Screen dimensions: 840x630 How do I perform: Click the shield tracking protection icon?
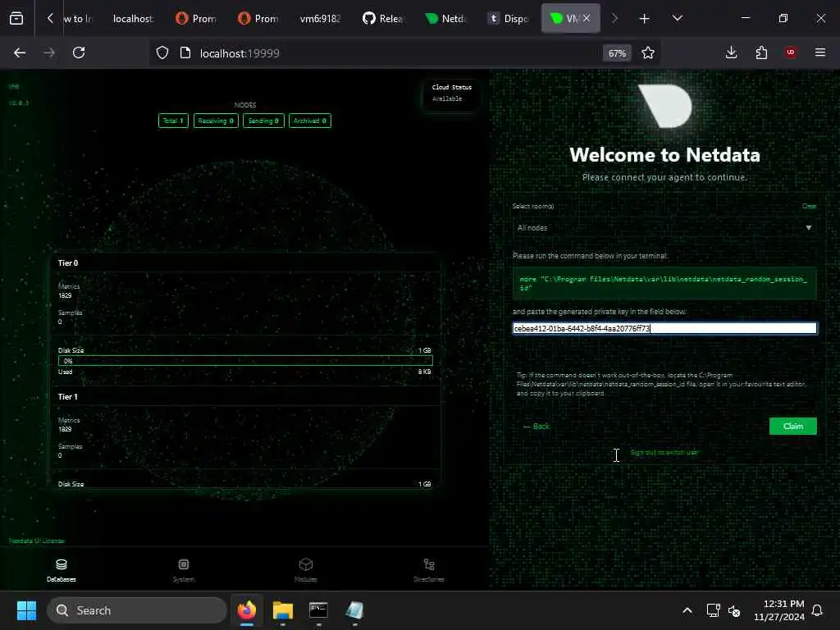point(162,52)
